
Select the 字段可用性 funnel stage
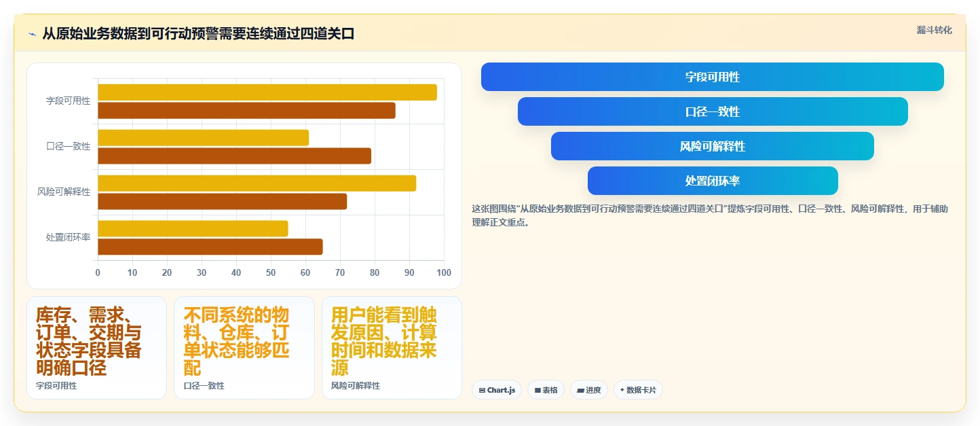pyautogui.click(x=713, y=77)
